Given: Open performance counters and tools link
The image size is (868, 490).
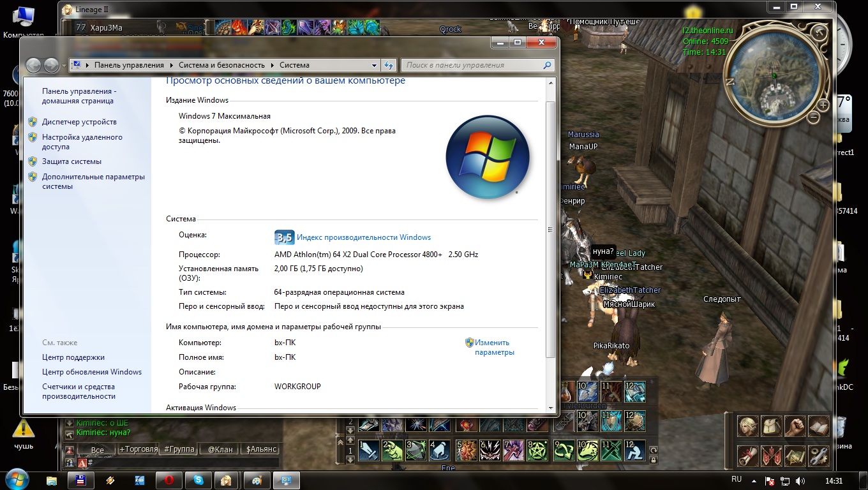Looking at the screenshot, I should point(79,391).
